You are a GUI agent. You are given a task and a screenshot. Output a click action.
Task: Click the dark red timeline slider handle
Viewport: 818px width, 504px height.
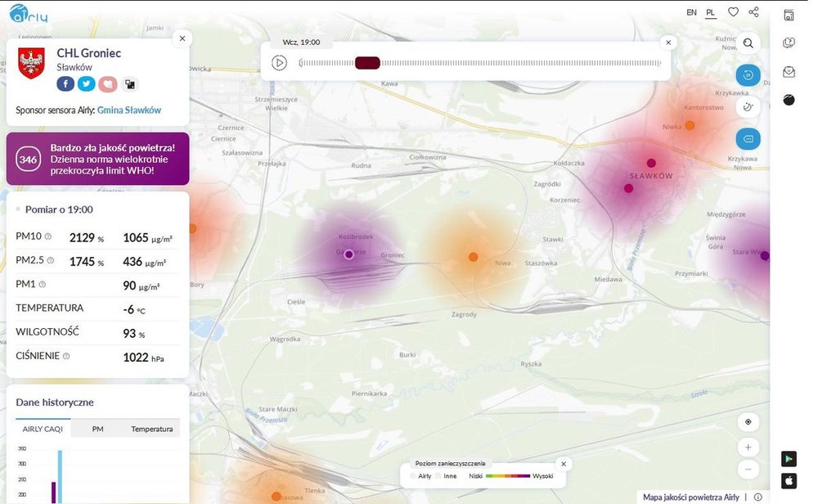[367, 63]
